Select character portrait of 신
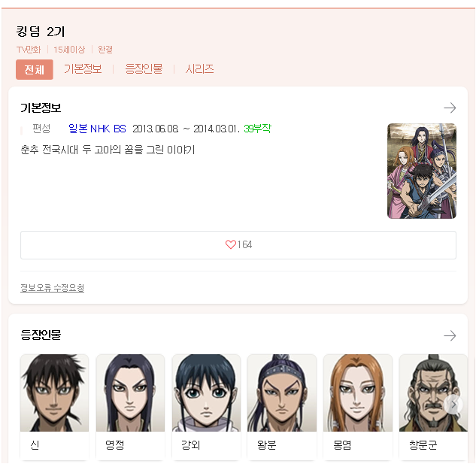This screenshot has width=476, height=473. 54,393
